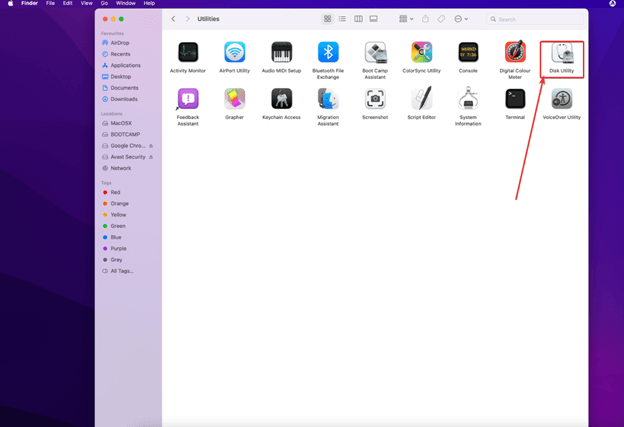Click the Tags toolbar icon
This screenshot has height=427, width=624.
coord(441,19)
